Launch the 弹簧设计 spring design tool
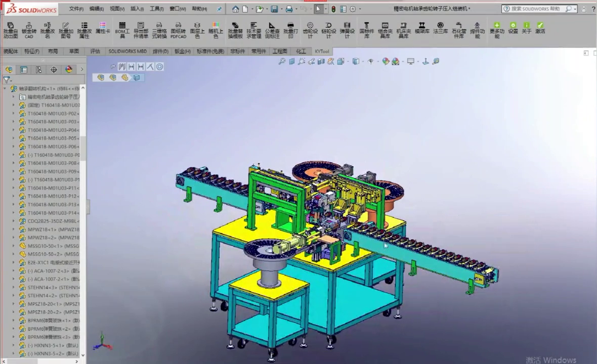The height and width of the screenshot is (364, 597). pos(347,30)
